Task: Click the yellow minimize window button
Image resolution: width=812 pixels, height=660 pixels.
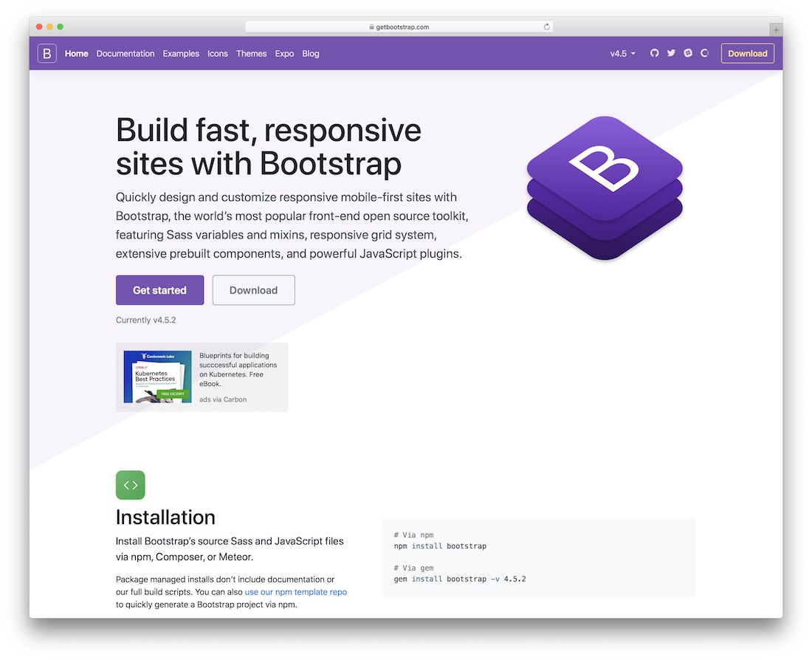Action: click(49, 27)
